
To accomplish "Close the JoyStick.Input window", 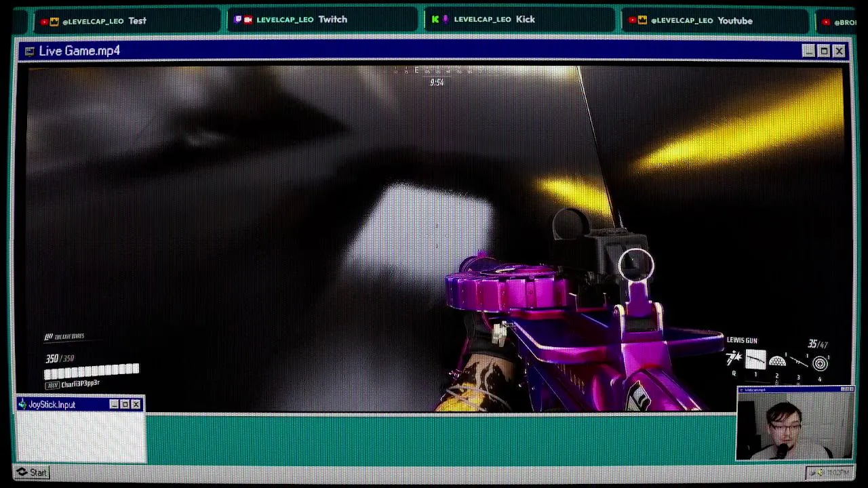I will 136,405.
